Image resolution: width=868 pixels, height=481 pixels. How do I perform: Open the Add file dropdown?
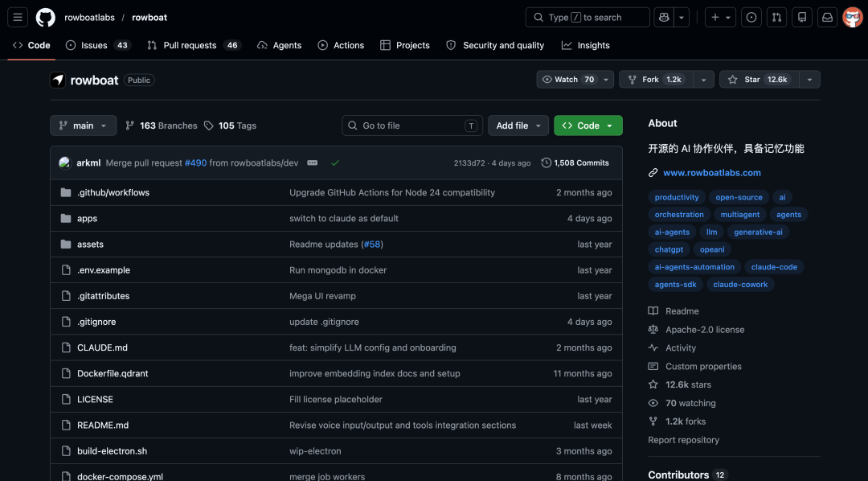coord(518,125)
